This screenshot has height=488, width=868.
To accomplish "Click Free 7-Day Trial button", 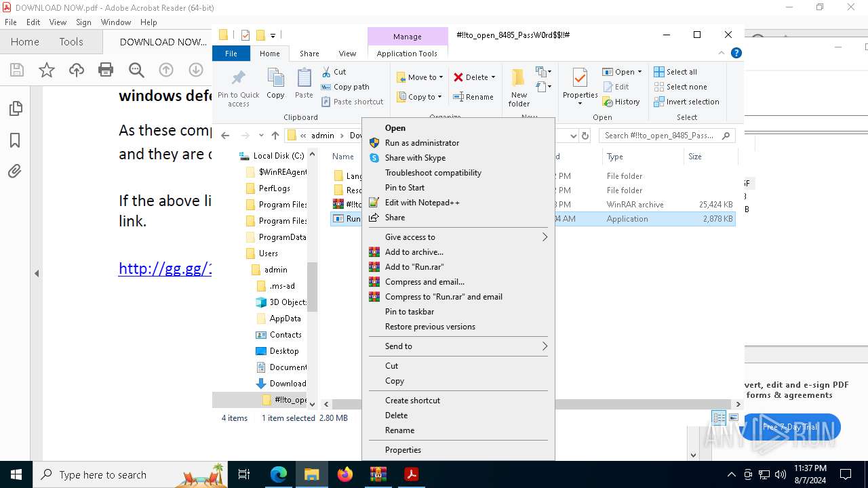I will (x=791, y=427).
